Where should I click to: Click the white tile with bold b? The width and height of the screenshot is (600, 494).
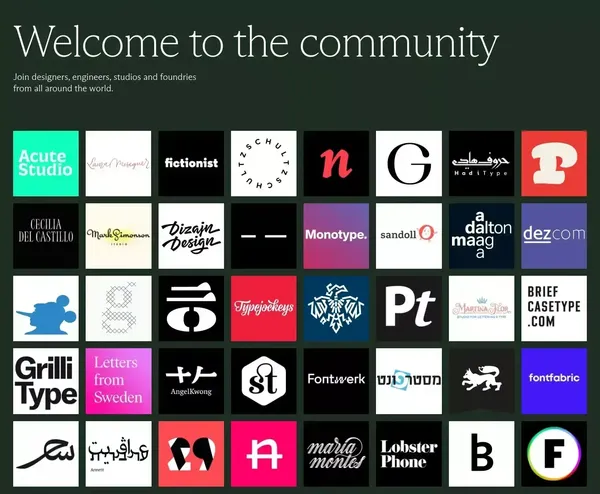(x=481, y=454)
